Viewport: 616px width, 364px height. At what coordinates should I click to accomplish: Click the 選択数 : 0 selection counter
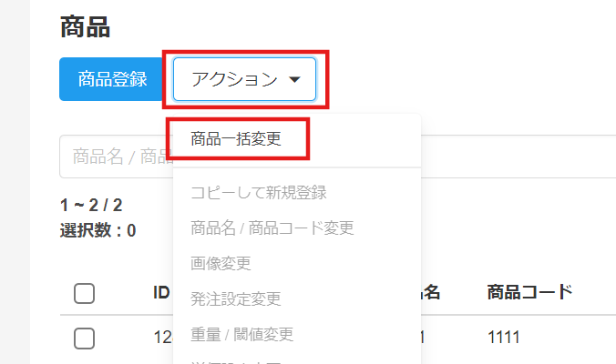point(98,230)
